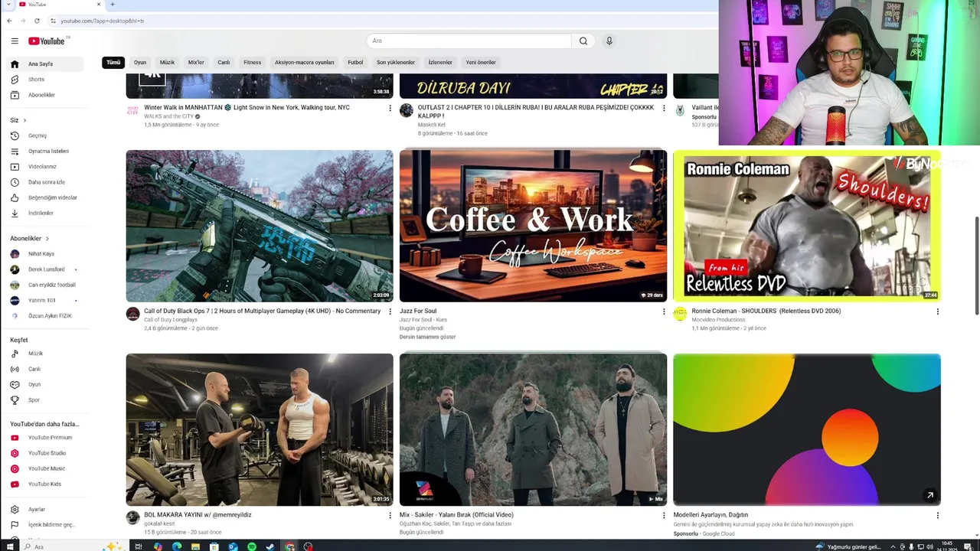Open the hamburger guide menu

15,41
